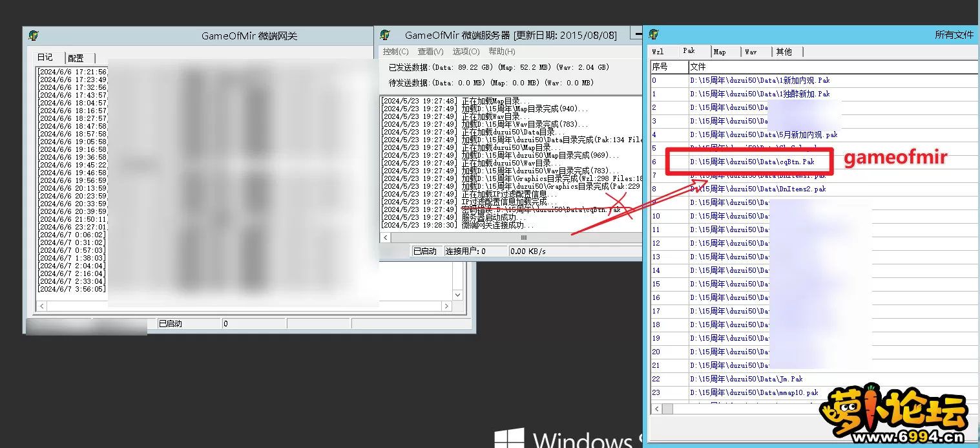Image resolution: width=980 pixels, height=448 pixels.
Task: Click the log line 服务器启动成功
Action: pyautogui.click(x=454, y=217)
